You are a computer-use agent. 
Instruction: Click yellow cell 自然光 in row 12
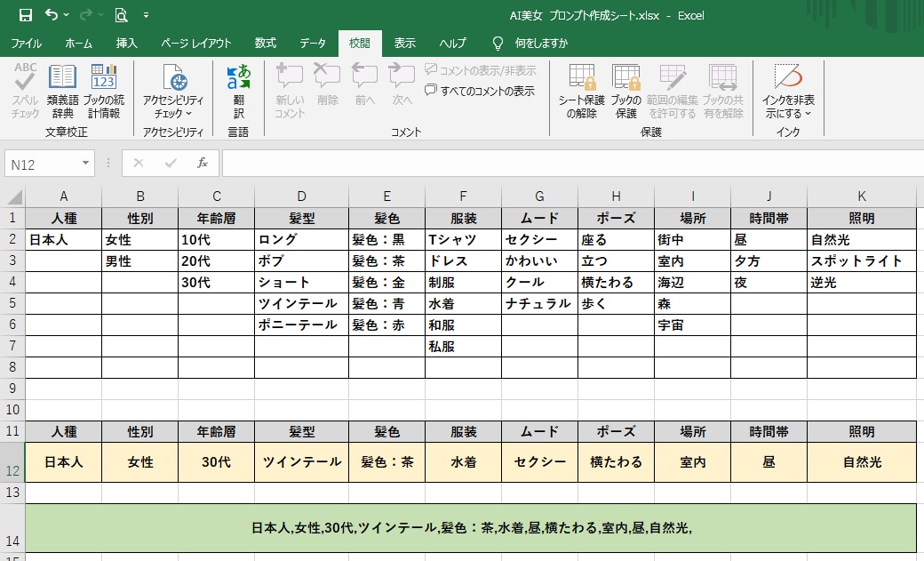(x=862, y=462)
